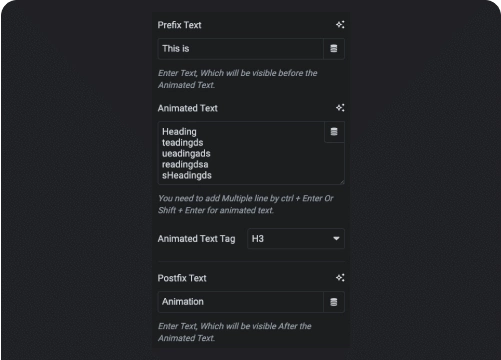Place cursor on 'Heading' line in textarea
The image size is (501, 360).
(x=179, y=132)
